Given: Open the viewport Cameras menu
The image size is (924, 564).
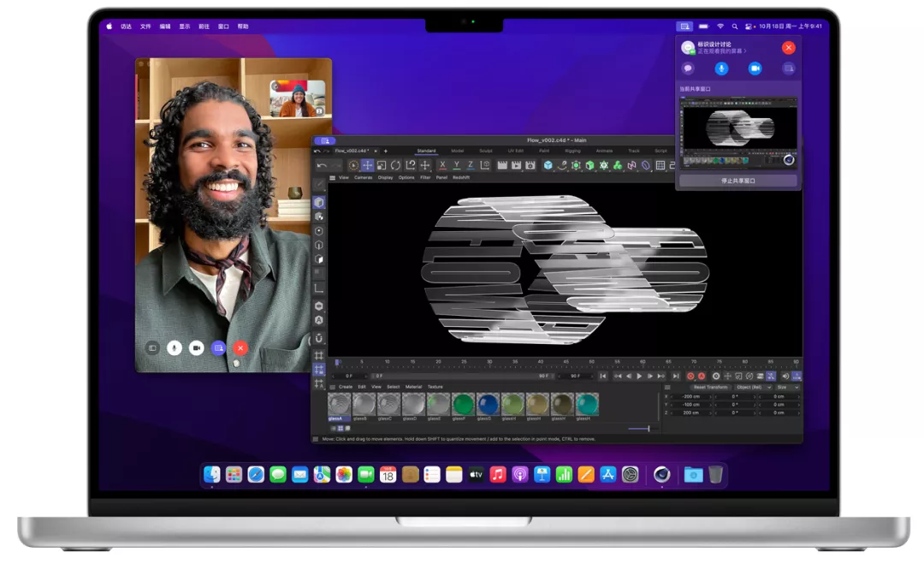Looking at the screenshot, I should pyautogui.click(x=363, y=177).
